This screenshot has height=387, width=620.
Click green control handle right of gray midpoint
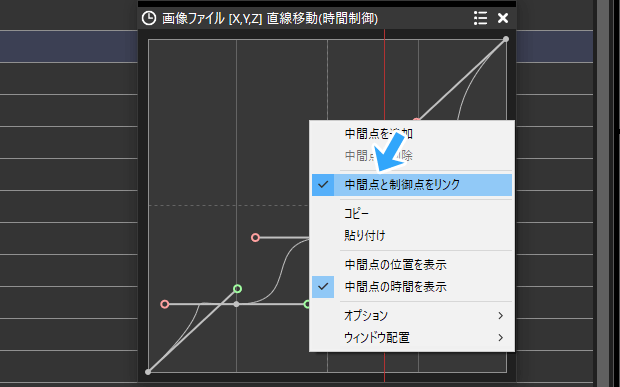click(307, 304)
